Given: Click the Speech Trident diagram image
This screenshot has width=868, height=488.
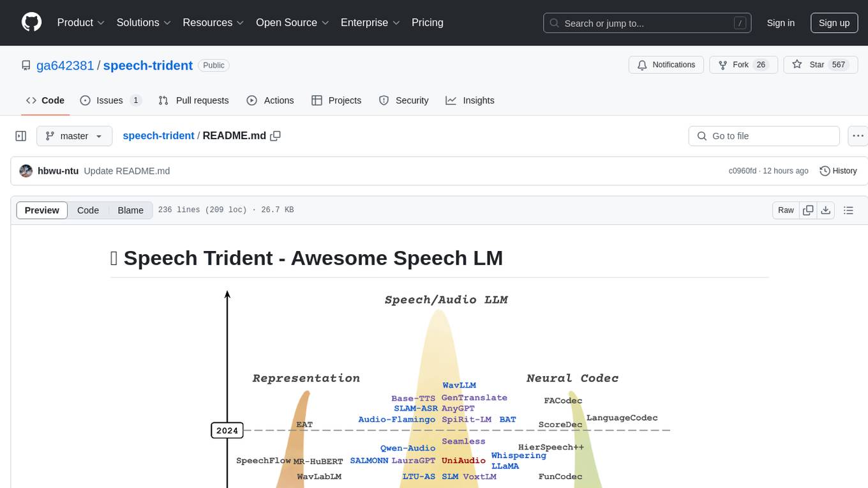Looking at the screenshot, I should [x=440, y=388].
